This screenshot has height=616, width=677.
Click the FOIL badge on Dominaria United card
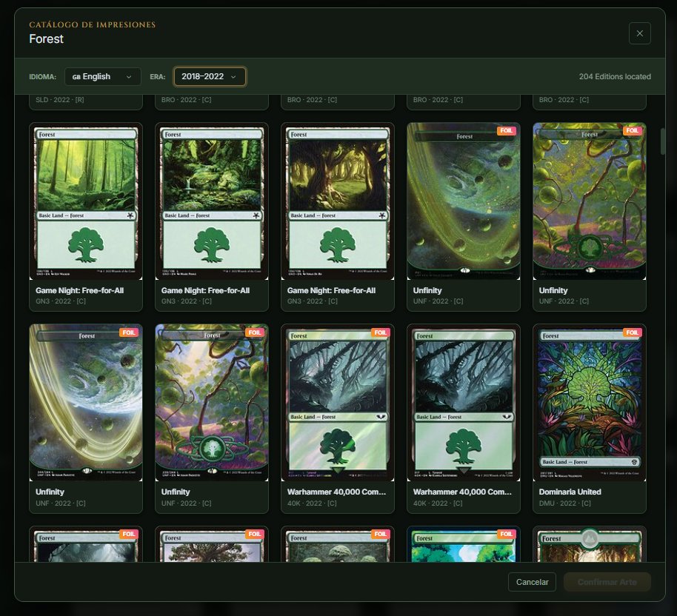click(632, 332)
